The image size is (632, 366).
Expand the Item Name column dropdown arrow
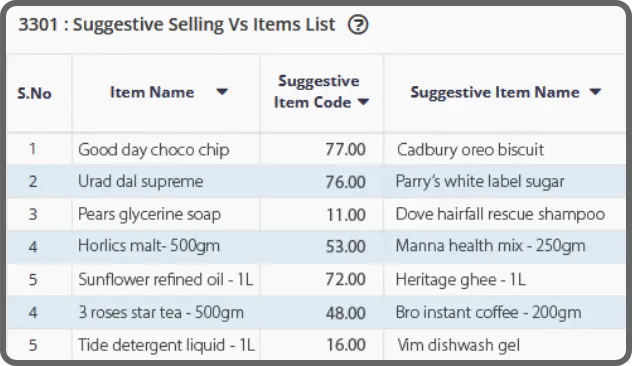tap(222, 92)
